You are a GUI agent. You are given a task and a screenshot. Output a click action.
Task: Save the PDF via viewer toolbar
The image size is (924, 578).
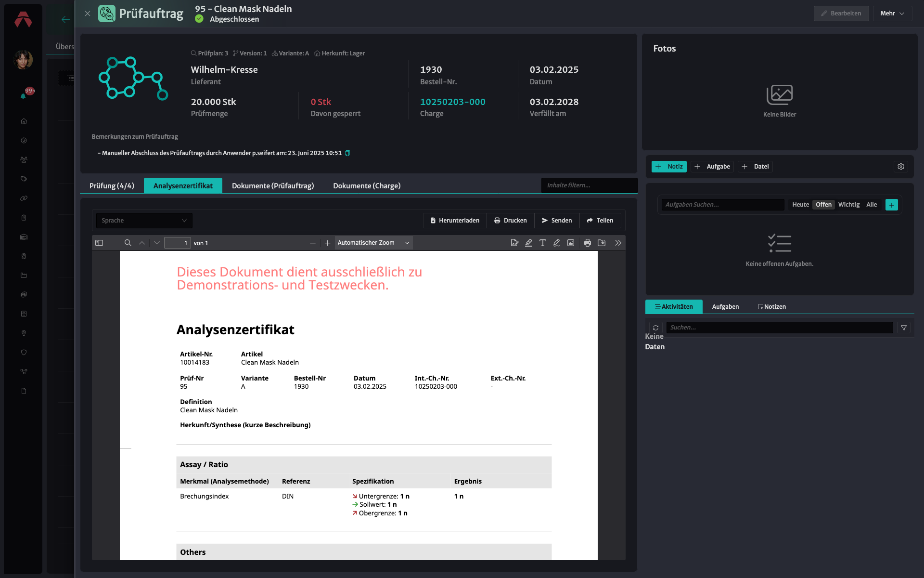pos(602,243)
